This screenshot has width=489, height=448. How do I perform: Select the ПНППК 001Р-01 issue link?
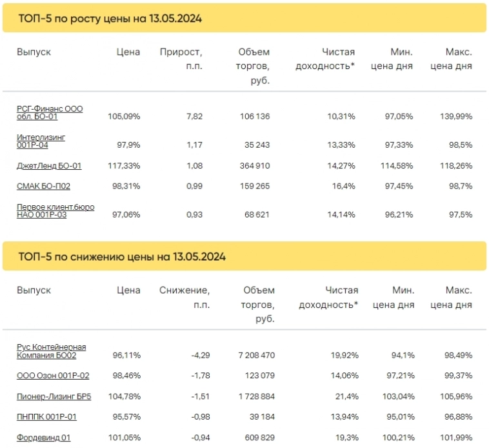46,417
